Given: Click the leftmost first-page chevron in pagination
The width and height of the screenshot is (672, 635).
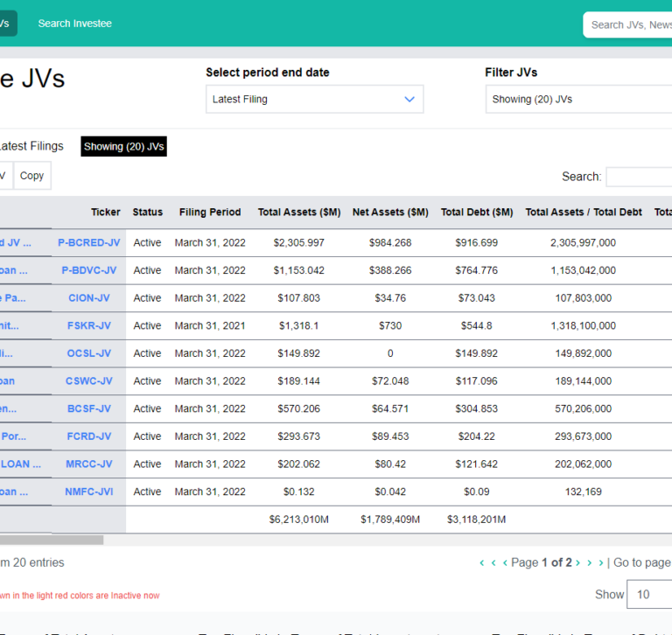Looking at the screenshot, I should (x=482, y=562).
